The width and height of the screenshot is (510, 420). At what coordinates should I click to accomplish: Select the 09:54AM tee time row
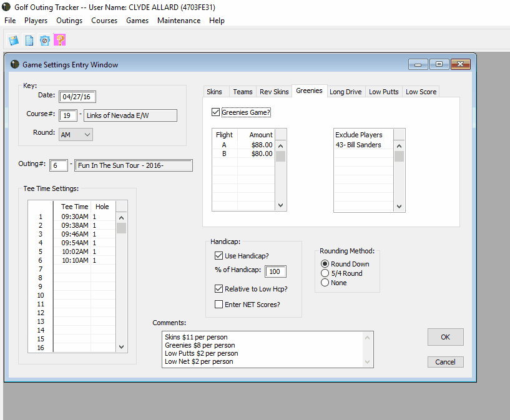[x=84, y=243]
